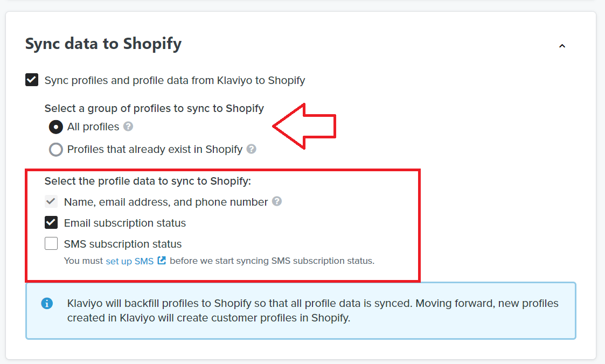Click the All profiles label text
The image size is (605, 364).
93,127
